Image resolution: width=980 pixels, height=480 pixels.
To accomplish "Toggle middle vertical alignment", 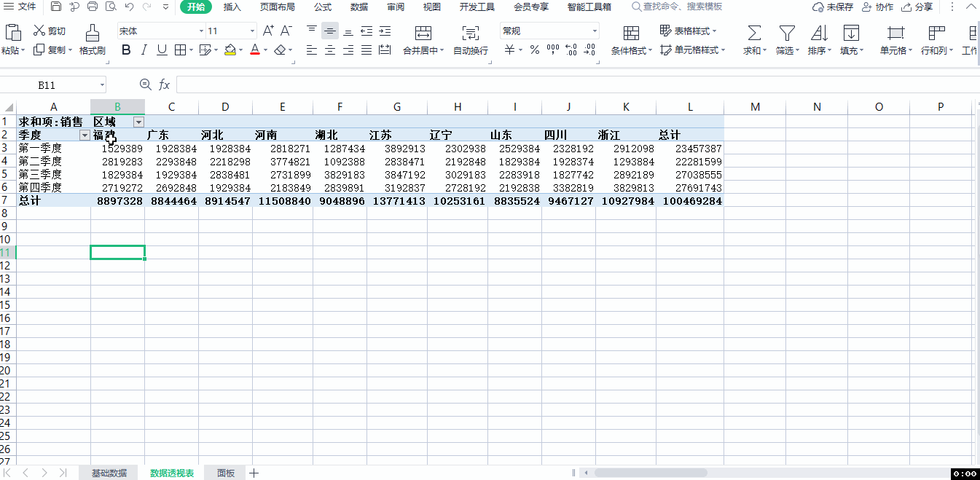I will [330, 31].
